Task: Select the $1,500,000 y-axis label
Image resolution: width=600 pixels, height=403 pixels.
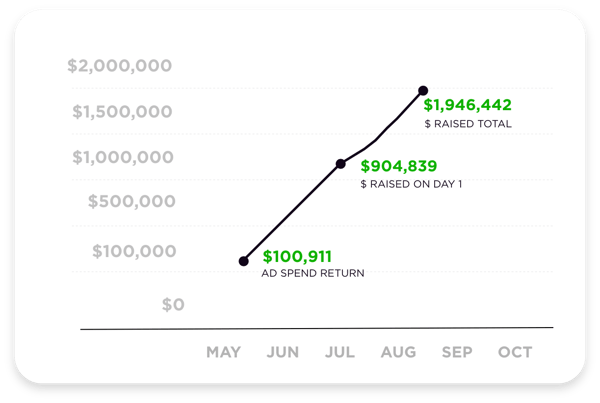Action: [122, 111]
